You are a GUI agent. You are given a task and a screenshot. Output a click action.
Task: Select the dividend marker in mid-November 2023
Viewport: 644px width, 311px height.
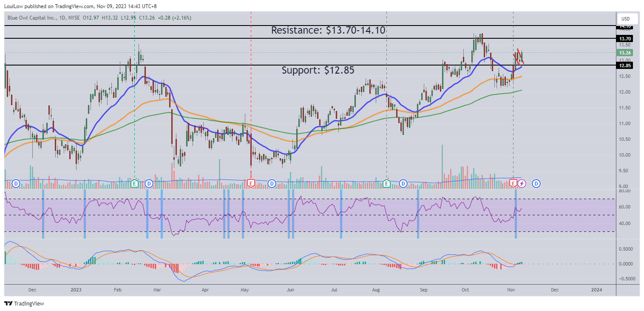click(536, 183)
